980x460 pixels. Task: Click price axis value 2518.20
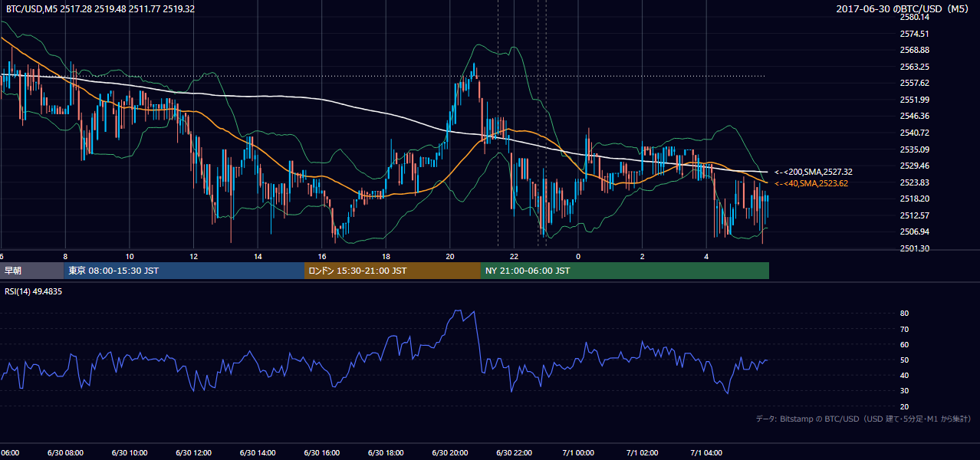(914, 199)
